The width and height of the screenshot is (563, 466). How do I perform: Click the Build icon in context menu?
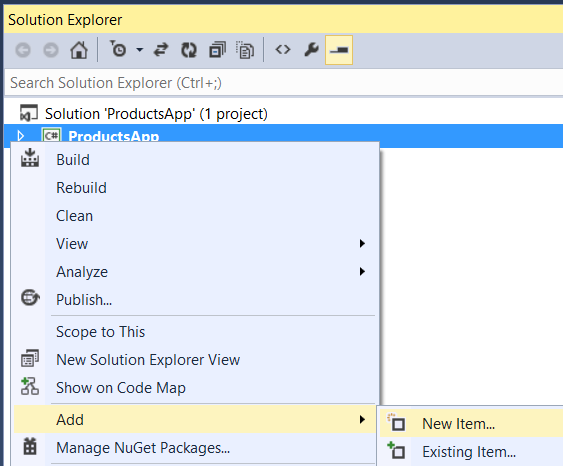30,158
